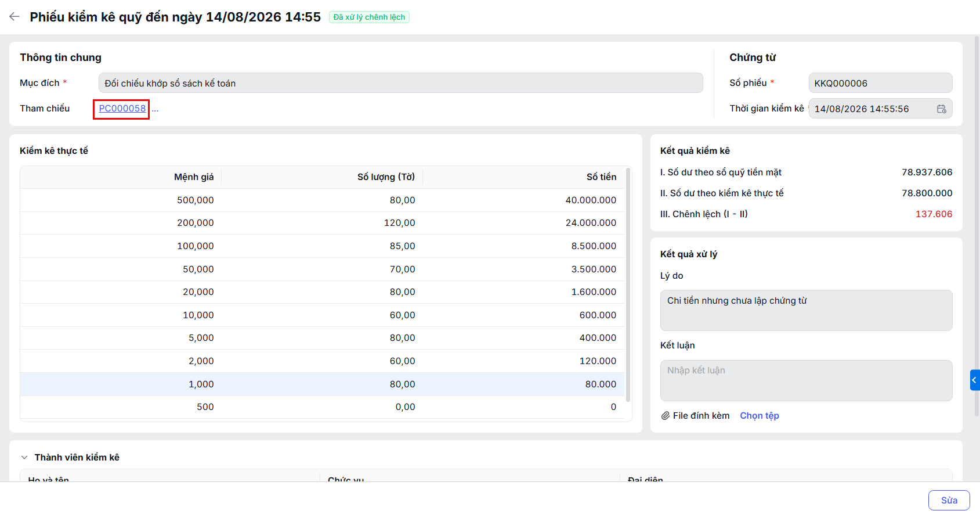This screenshot has width=980, height=518.
Task: Click the paperclip File đính kèm icon
Action: point(666,416)
